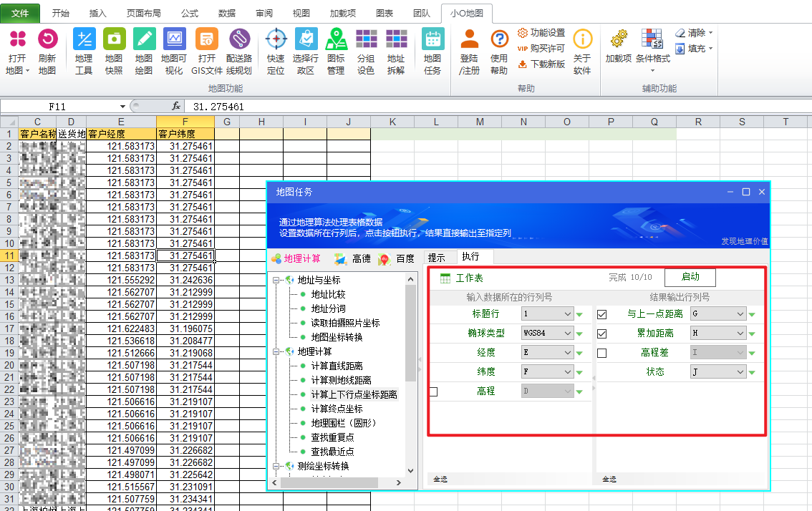Viewport: 812px width, 511px height.
Task: Click the 购买许可 VIP item
Action: point(541,48)
